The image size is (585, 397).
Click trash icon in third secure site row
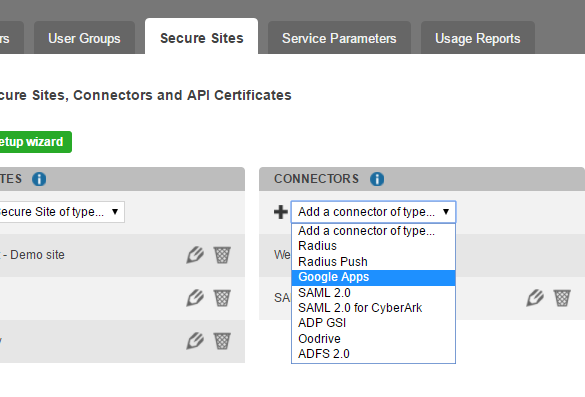coord(222,341)
